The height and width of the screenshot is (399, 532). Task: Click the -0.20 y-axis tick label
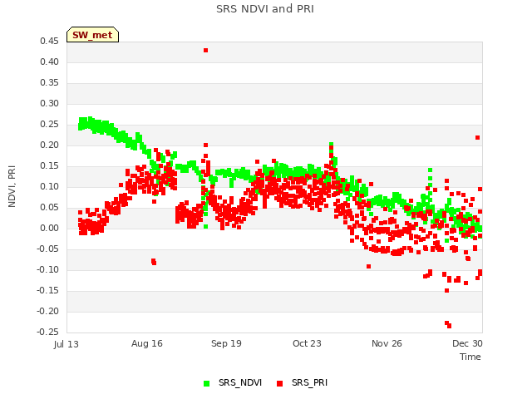click(48, 311)
